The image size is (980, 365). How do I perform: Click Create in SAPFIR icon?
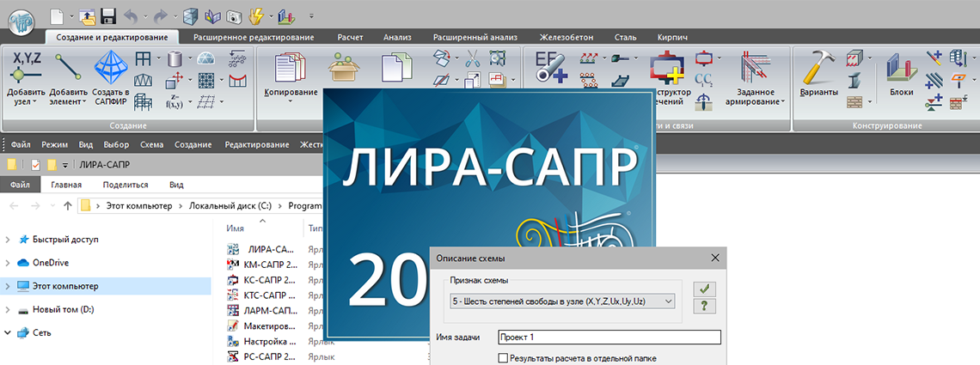[x=110, y=67]
